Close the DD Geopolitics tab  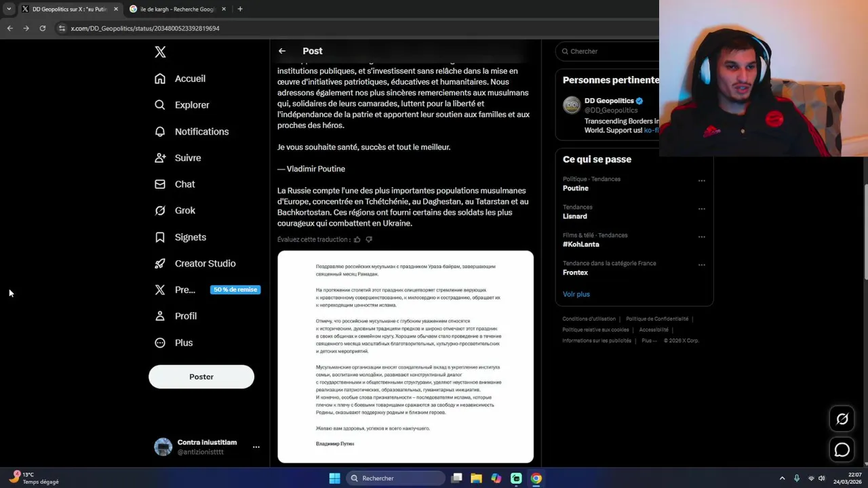coord(115,9)
